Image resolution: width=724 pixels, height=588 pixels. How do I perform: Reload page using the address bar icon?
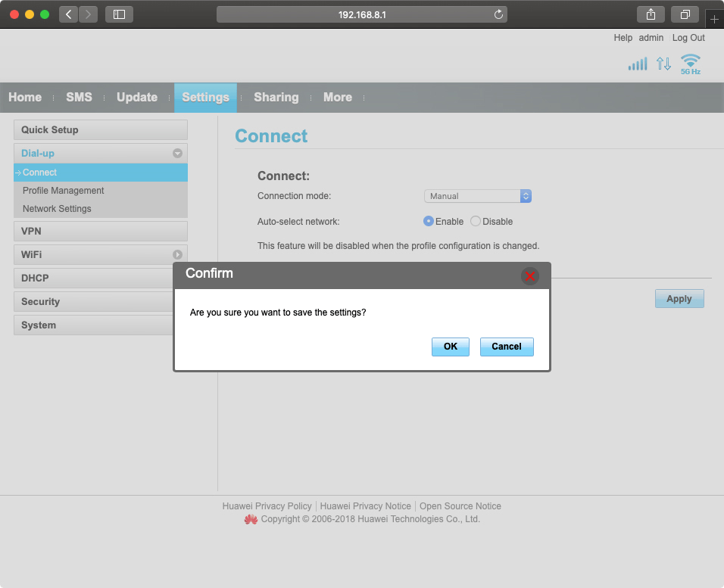click(498, 14)
